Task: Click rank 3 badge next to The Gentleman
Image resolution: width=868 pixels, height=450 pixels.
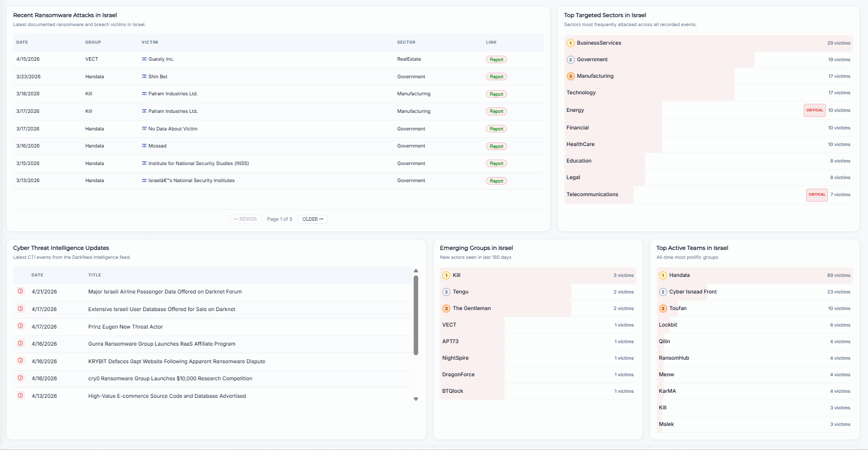Action: click(x=446, y=309)
